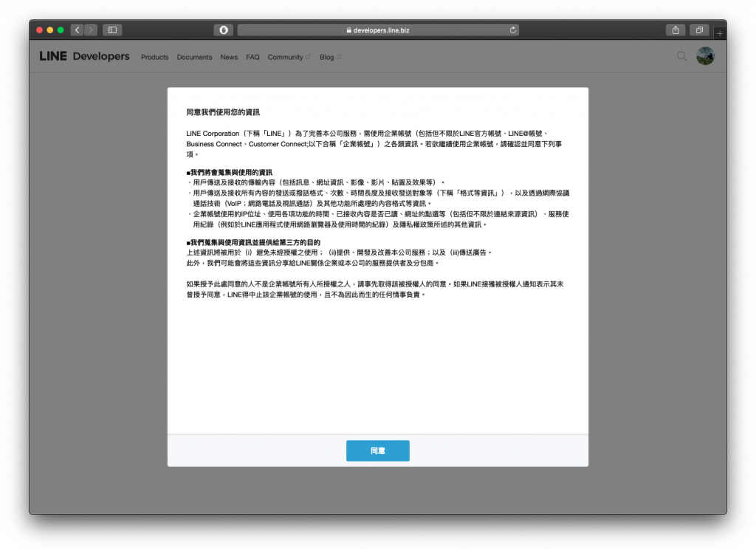Image resolution: width=756 pixels, height=553 pixels.
Task: Open the Community external link
Action: click(289, 57)
